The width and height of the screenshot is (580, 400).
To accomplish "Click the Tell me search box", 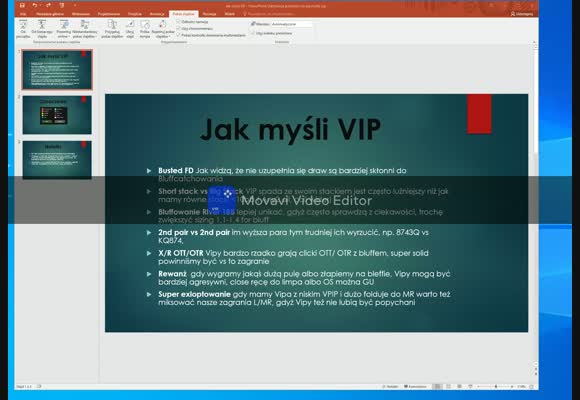I will (x=269, y=14).
